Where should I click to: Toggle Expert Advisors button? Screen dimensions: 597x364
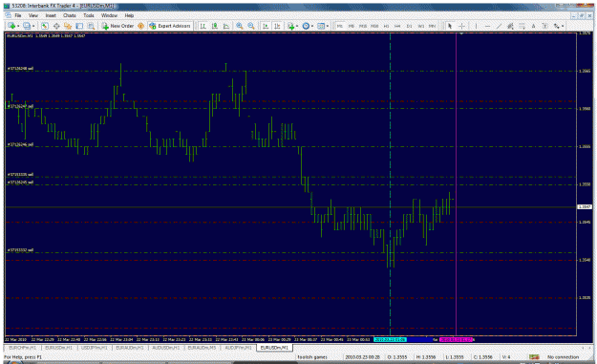coord(170,26)
